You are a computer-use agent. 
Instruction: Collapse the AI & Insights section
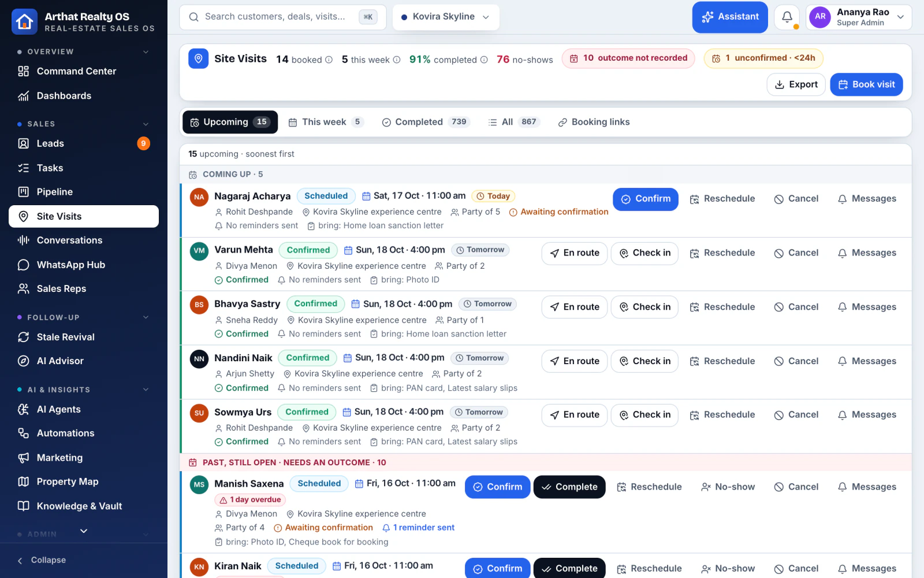(146, 390)
